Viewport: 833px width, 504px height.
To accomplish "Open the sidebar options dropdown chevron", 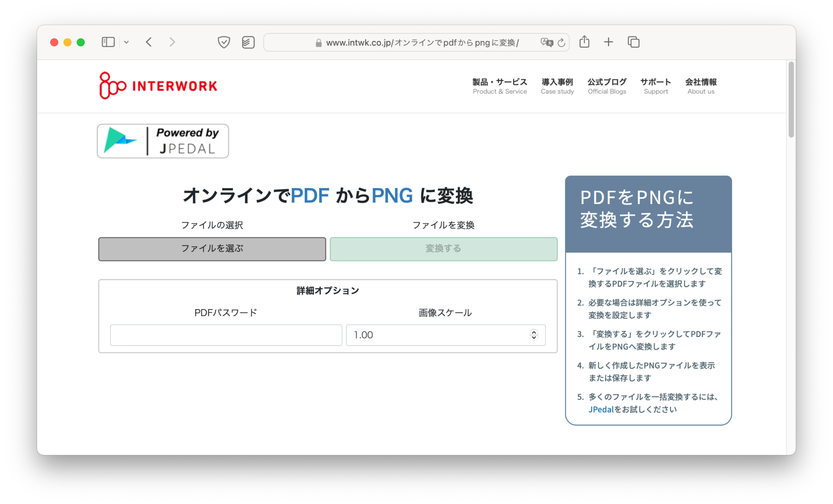I will coord(126,42).
